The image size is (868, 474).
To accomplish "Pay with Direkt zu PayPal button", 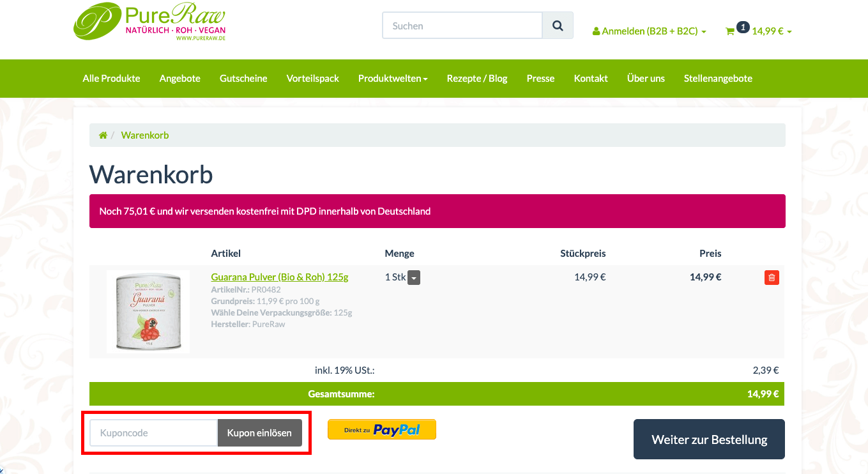I will pyautogui.click(x=382, y=429).
